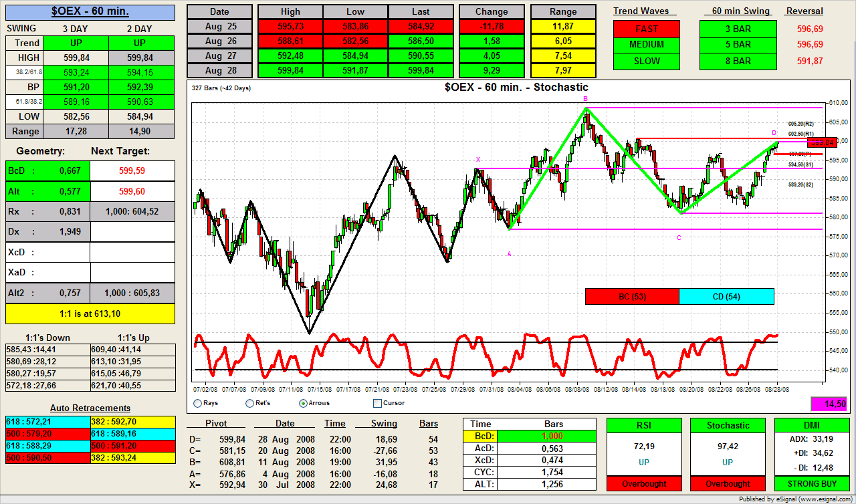Enable the Cursor checkbox

click(377, 403)
